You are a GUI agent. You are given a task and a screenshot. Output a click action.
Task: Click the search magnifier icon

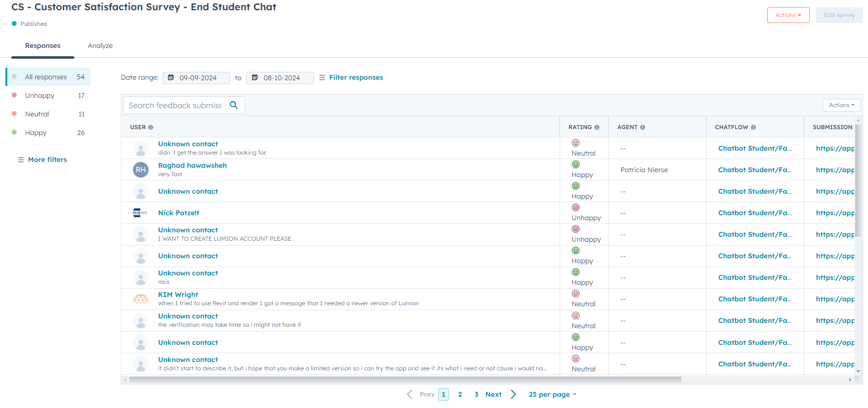coord(234,105)
